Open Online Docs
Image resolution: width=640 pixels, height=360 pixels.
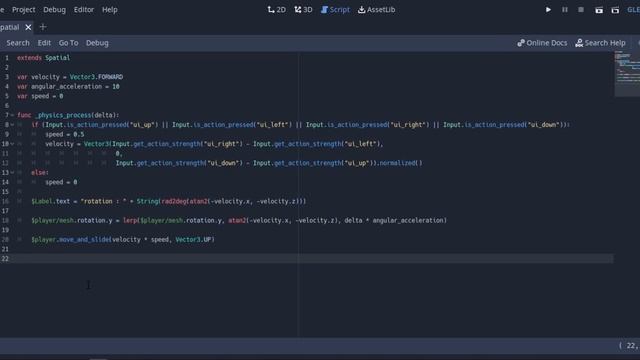point(542,43)
